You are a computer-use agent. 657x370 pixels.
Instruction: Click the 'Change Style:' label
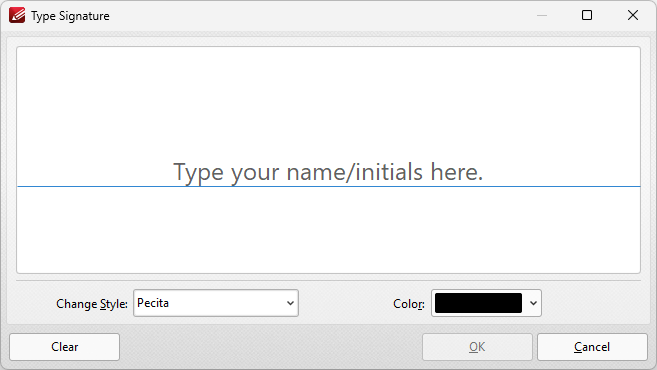click(x=92, y=304)
